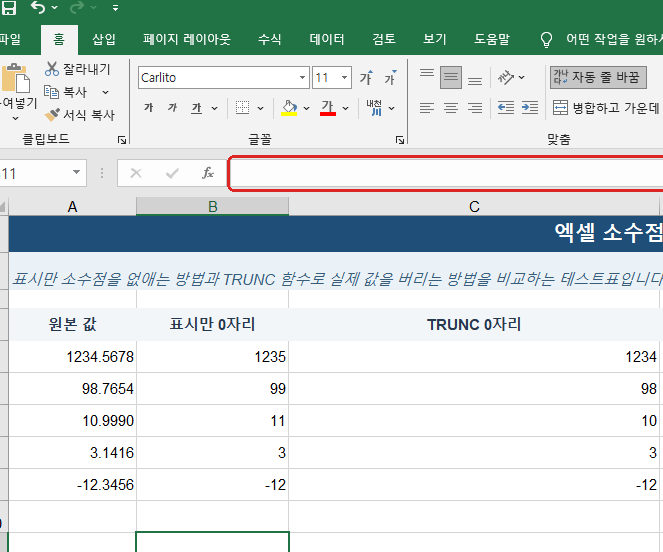Expand the 붙여넣기 options arrow

tap(16, 118)
